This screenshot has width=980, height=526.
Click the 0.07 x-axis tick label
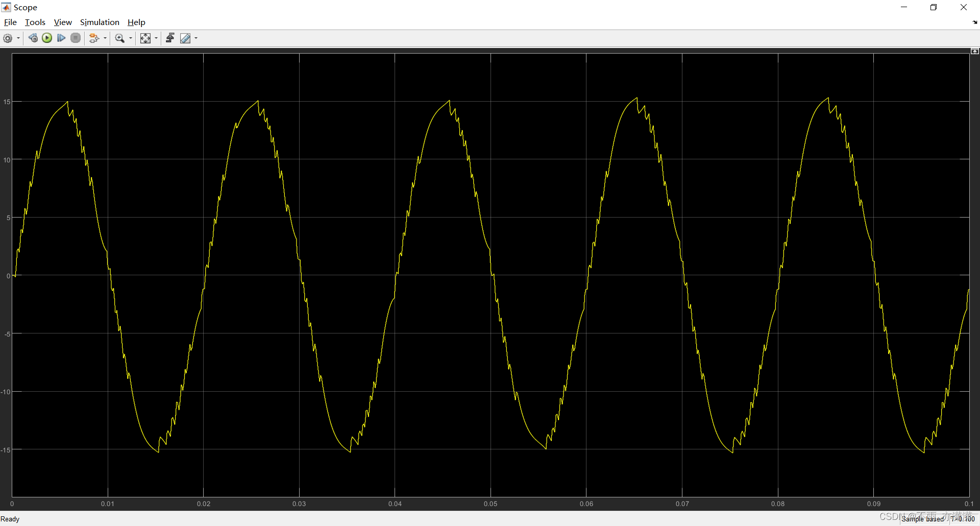682,504
